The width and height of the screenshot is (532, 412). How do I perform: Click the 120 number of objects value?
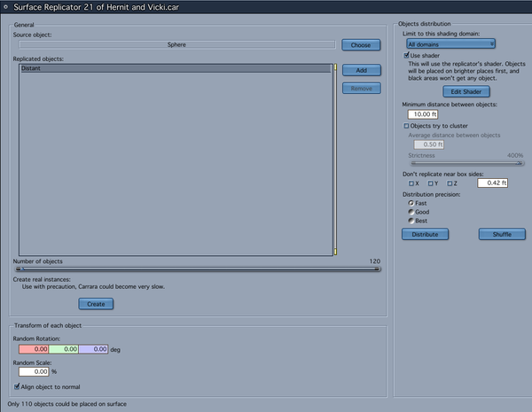(374, 261)
